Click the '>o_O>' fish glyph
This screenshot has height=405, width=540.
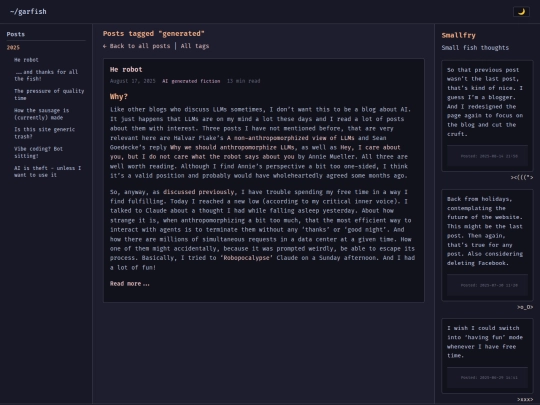pyautogui.click(x=525, y=307)
